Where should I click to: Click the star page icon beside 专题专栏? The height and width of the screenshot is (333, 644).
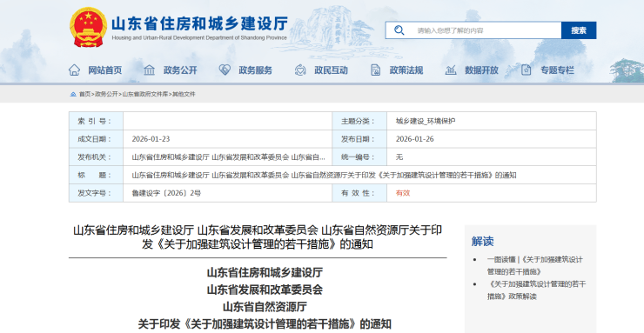point(527,70)
